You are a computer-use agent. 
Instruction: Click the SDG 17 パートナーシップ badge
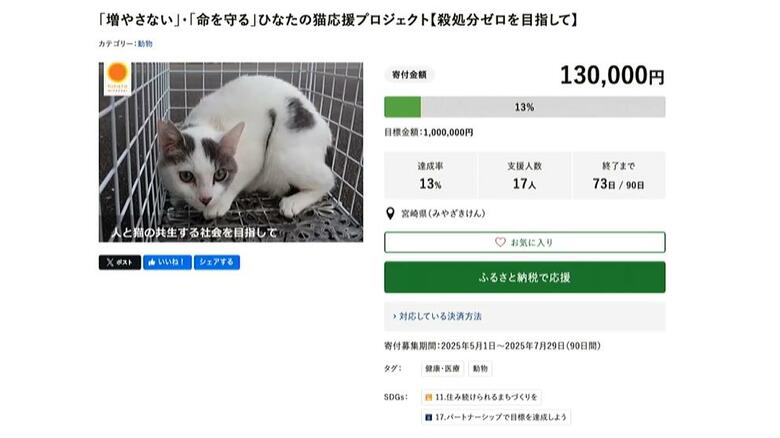(496, 417)
